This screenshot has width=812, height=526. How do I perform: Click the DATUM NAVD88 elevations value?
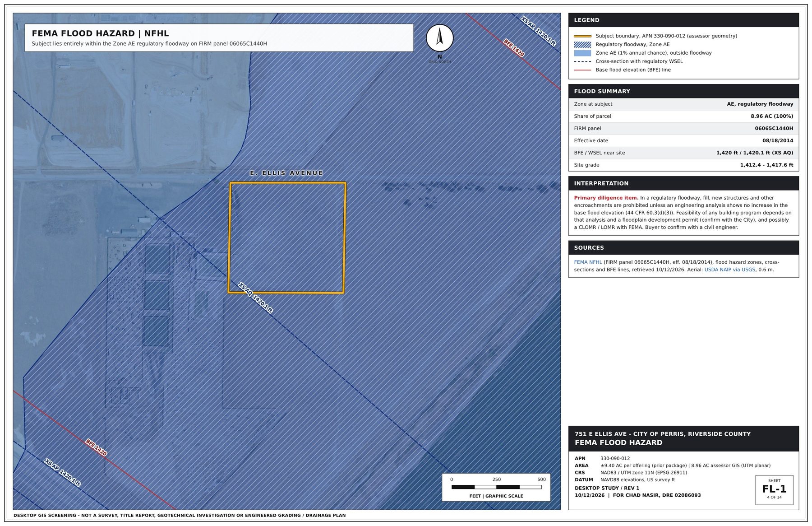(637, 480)
